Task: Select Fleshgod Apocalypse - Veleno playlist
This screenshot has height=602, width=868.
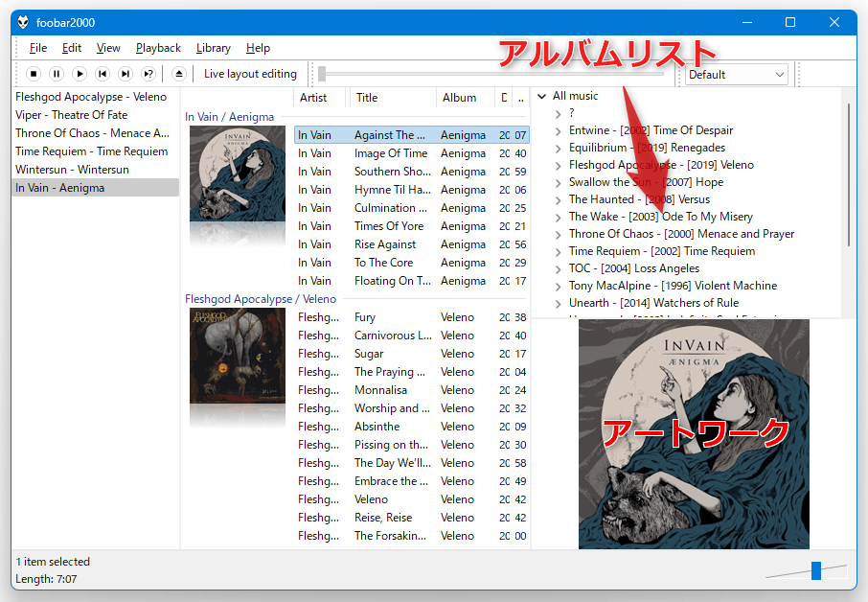Action: pyautogui.click(x=95, y=97)
